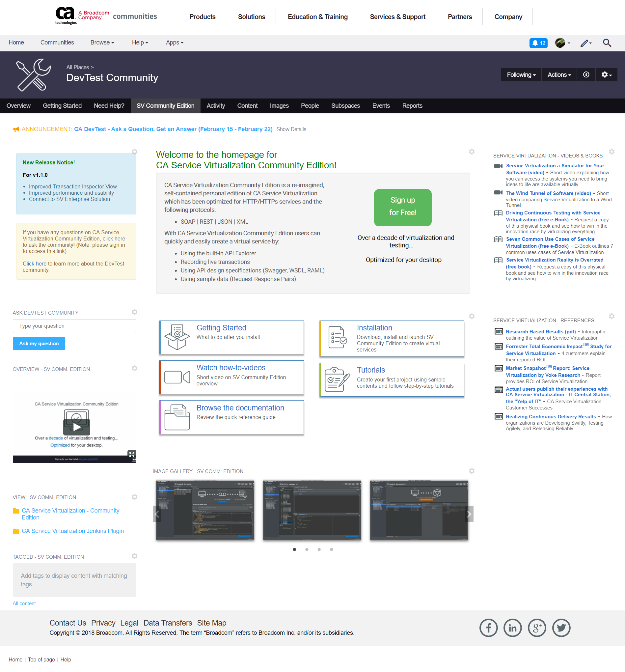Open the user avatar menu

[562, 43]
